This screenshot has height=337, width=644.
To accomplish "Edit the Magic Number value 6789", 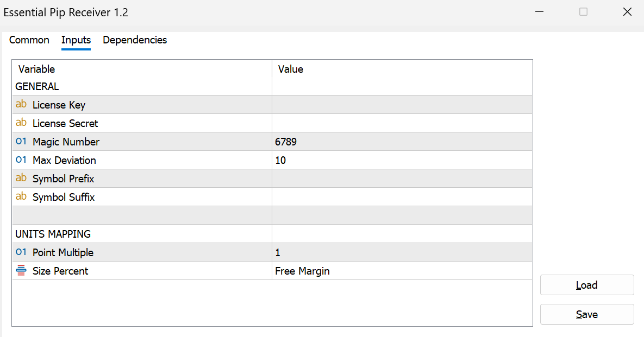I will tap(402, 142).
